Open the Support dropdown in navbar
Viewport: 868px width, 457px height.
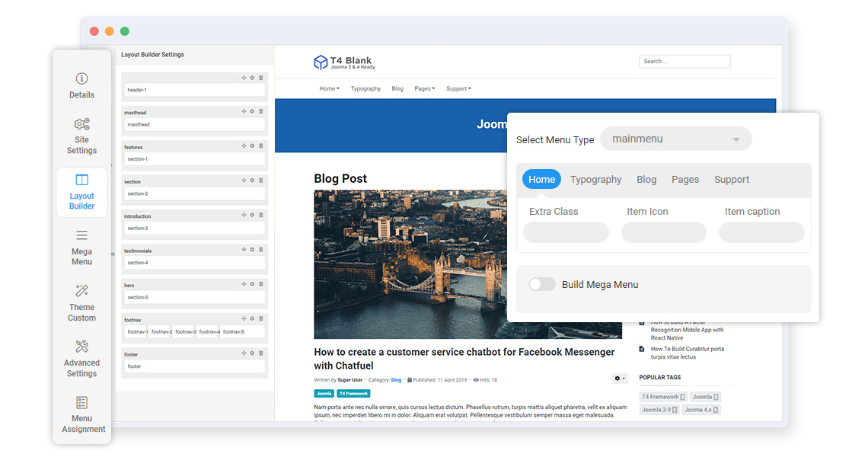coord(458,89)
